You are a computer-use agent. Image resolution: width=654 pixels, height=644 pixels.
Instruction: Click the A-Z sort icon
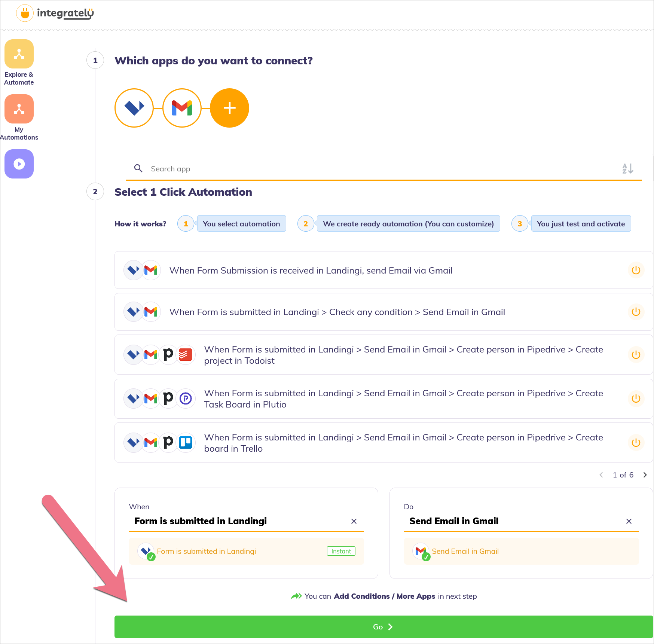627,168
